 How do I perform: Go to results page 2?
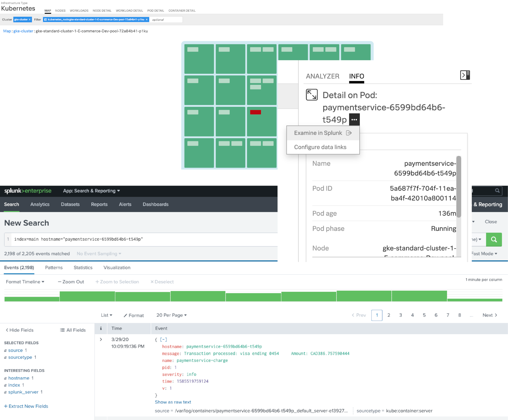[x=389, y=315]
